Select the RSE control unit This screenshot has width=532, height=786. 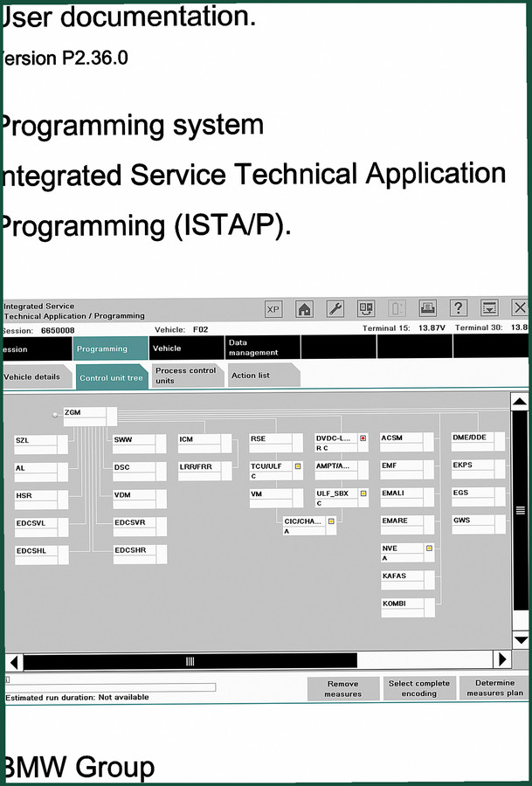[276, 443]
